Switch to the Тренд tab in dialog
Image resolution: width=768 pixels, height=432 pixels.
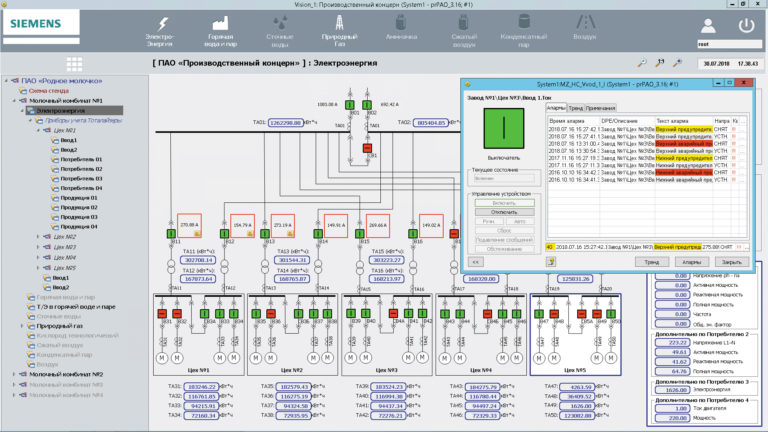(x=576, y=108)
